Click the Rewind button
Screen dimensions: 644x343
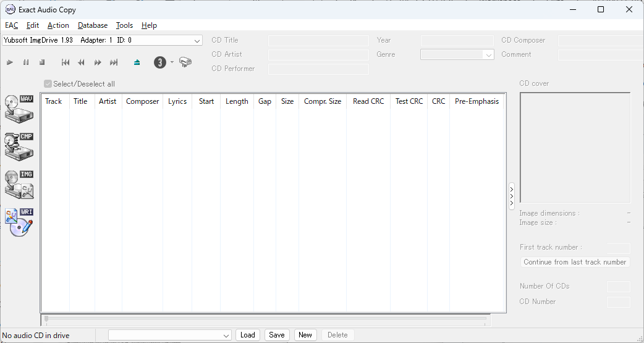tap(82, 62)
